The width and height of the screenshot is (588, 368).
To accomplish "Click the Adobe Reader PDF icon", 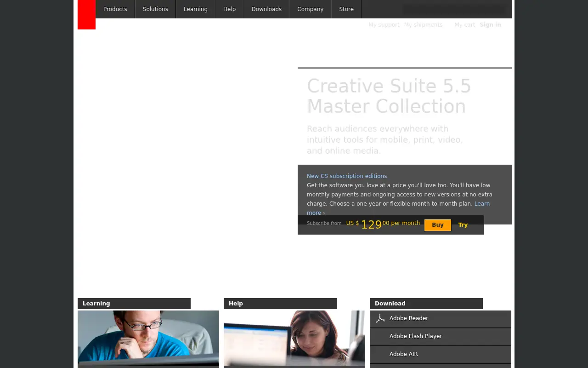I will point(380,318).
